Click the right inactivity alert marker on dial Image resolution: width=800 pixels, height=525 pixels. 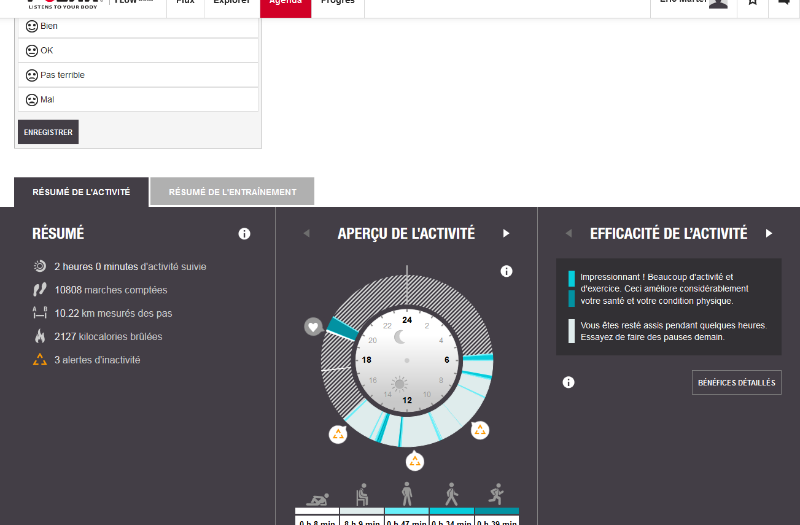click(480, 430)
